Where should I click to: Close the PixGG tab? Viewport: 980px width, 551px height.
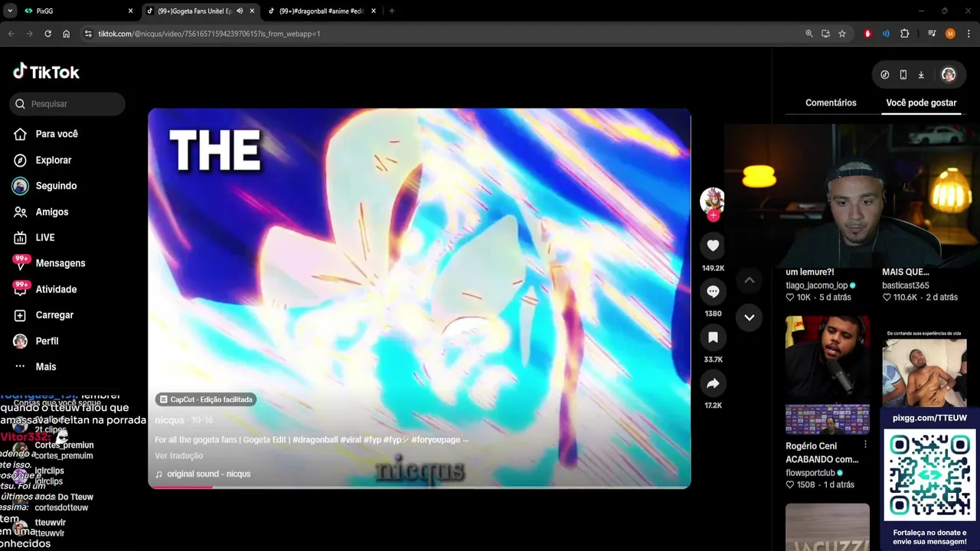[130, 11]
